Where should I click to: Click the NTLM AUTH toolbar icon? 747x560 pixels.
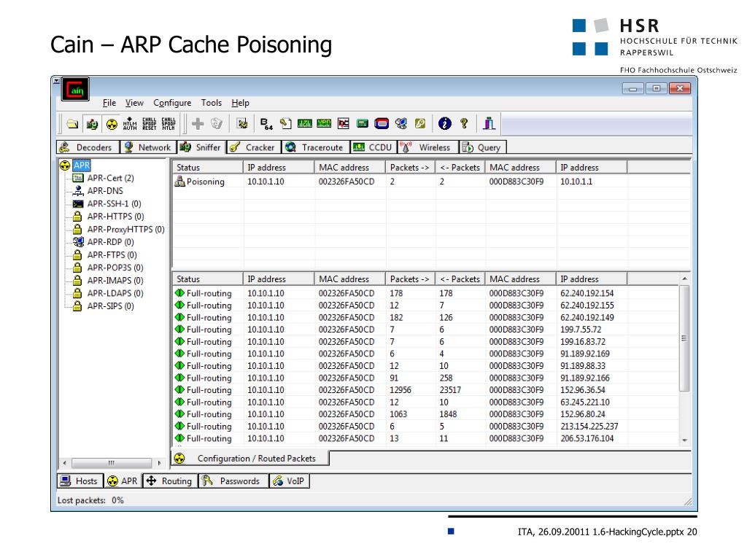(x=130, y=124)
